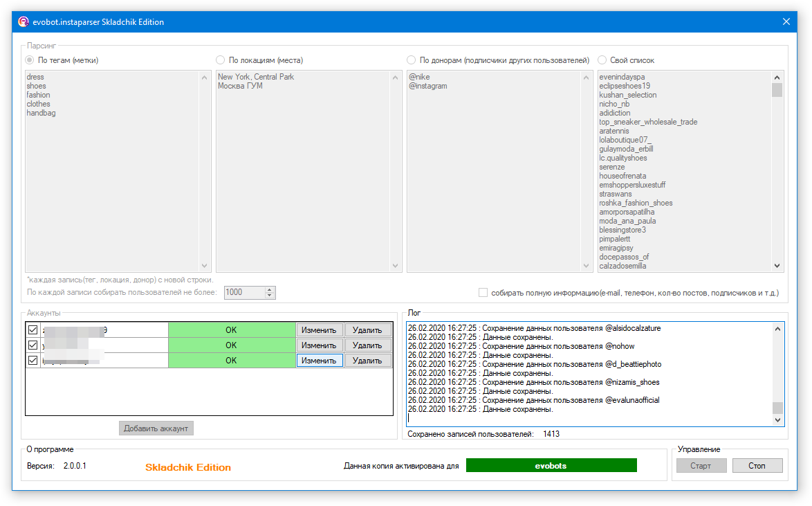Click the 1000 users limit input field
The image size is (812, 506).
(243, 293)
